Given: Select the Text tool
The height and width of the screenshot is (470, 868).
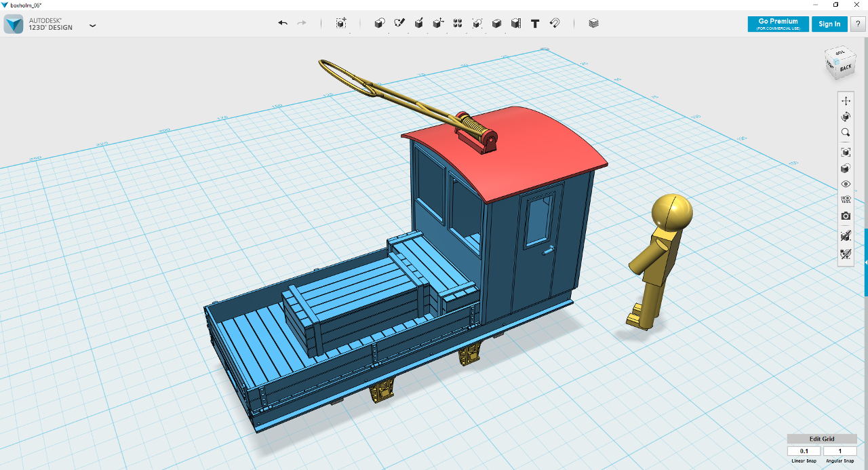Looking at the screenshot, I should [535, 23].
